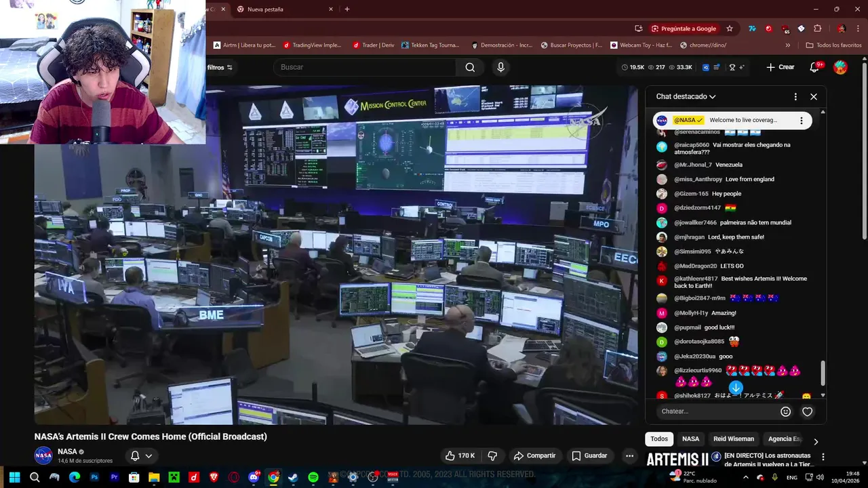868x488 pixels.
Task: Toggle NASA channel notification bell
Action: coord(135,455)
